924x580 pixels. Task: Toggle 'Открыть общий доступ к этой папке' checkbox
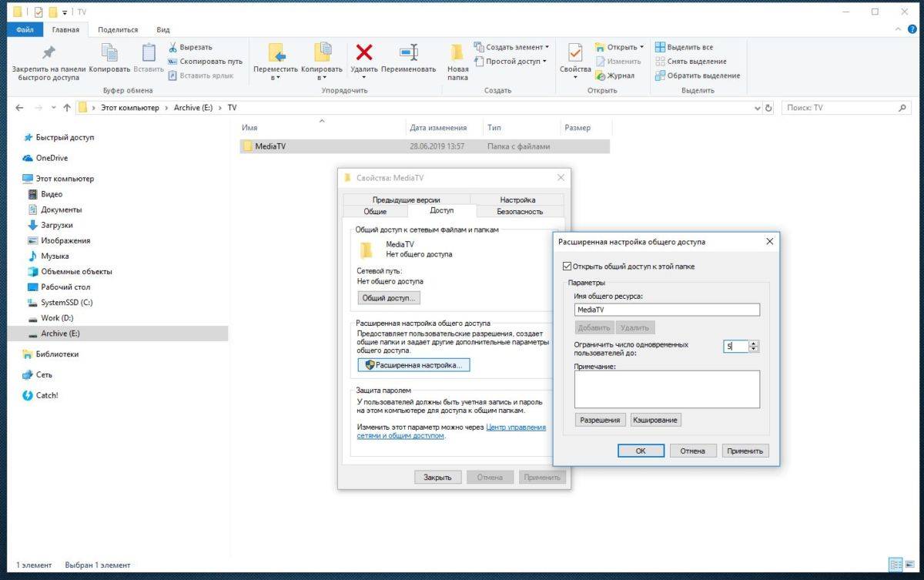pos(568,267)
